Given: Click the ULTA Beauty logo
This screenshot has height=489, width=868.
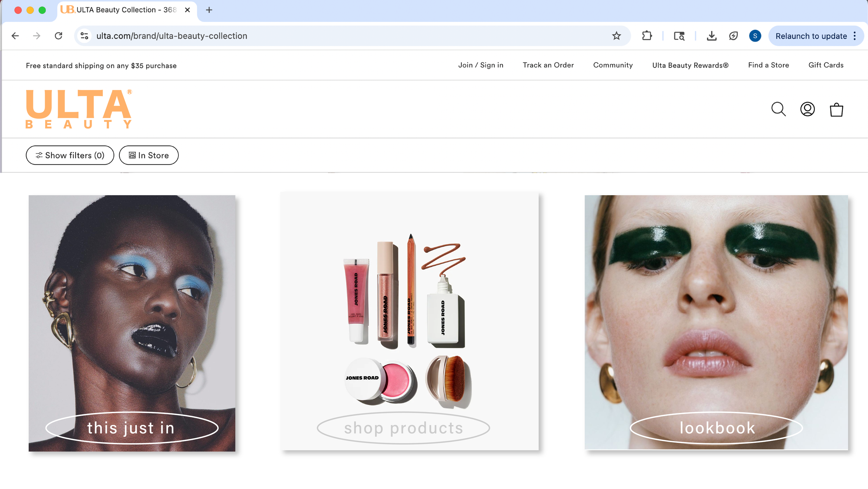Looking at the screenshot, I should pos(79,109).
